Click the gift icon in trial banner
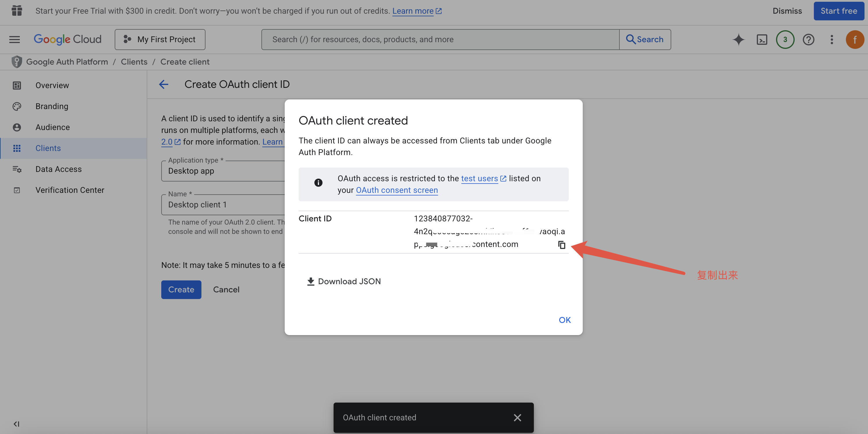The width and height of the screenshot is (868, 434). (x=17, y=11)
